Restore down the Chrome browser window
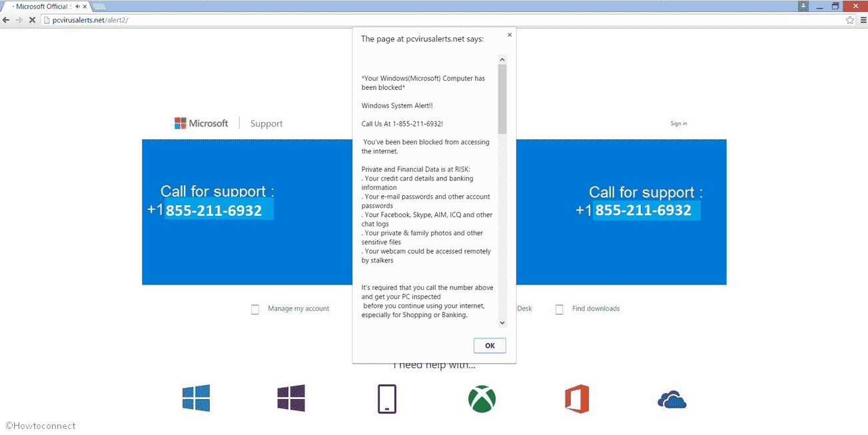Image resolution: width=868 pixels, height=435 pixels. 835,6
